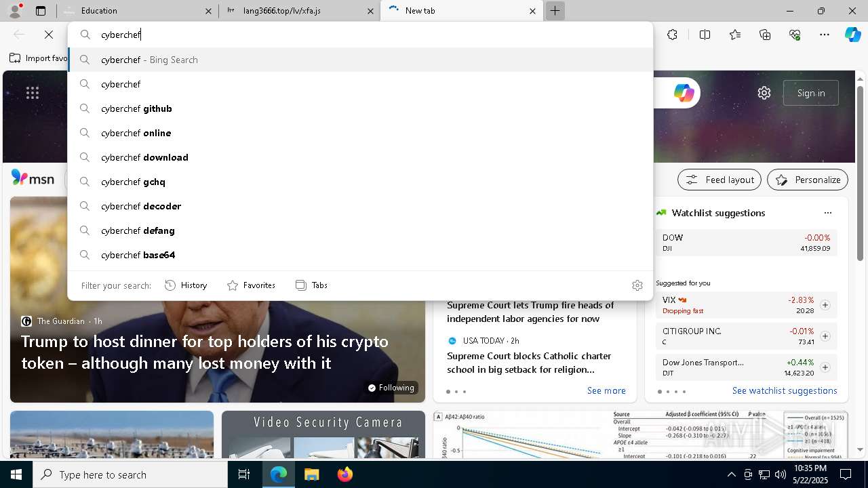Image resolution: width=868 pixels, height=488 pixels.
Task: Choose the 'cyberchef decoder' suggestion
Action: (x=360, y=206)
